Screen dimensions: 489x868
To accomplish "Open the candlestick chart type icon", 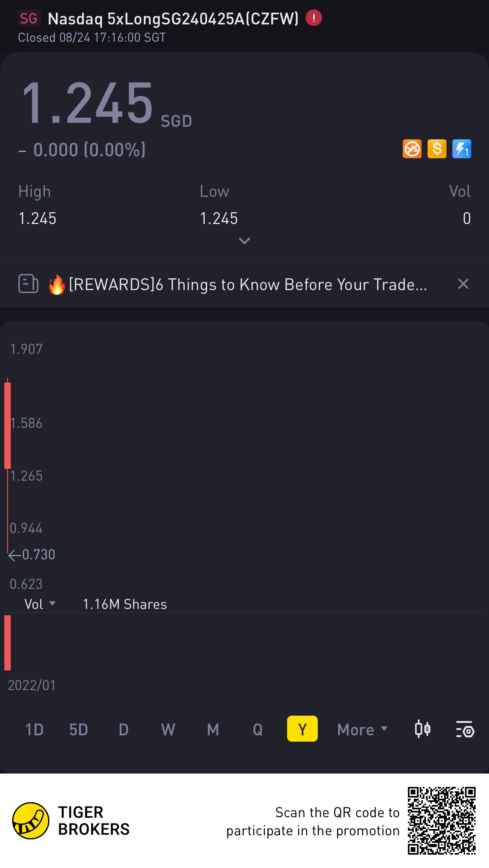I will [422, 729].
